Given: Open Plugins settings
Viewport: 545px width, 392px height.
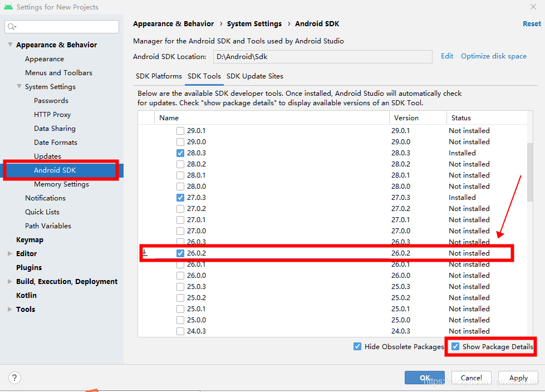Looking at the screenshot, I should pos(29,268).
